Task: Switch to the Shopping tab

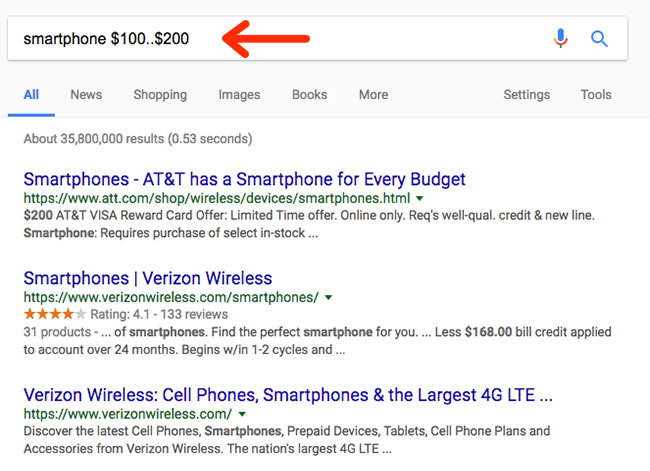Action: 160,95
